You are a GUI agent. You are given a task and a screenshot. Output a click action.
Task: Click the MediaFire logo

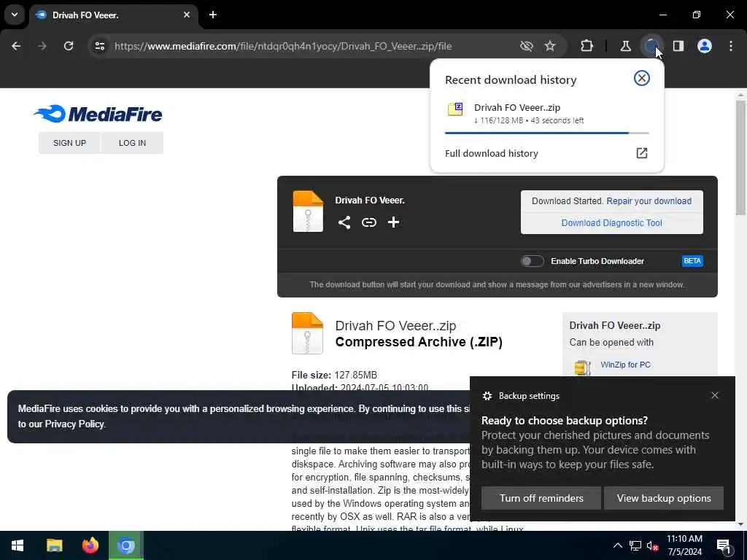click(98, 114)
